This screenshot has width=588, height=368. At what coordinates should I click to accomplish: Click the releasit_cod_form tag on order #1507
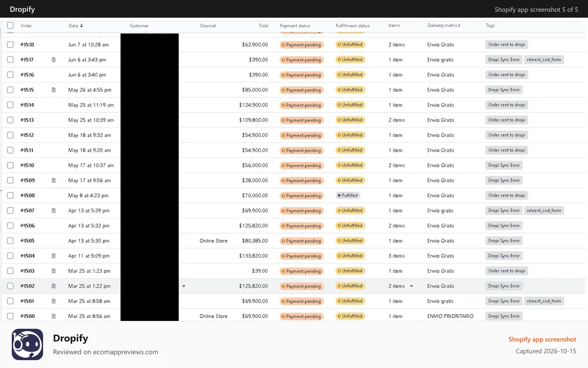pos(544,210)
